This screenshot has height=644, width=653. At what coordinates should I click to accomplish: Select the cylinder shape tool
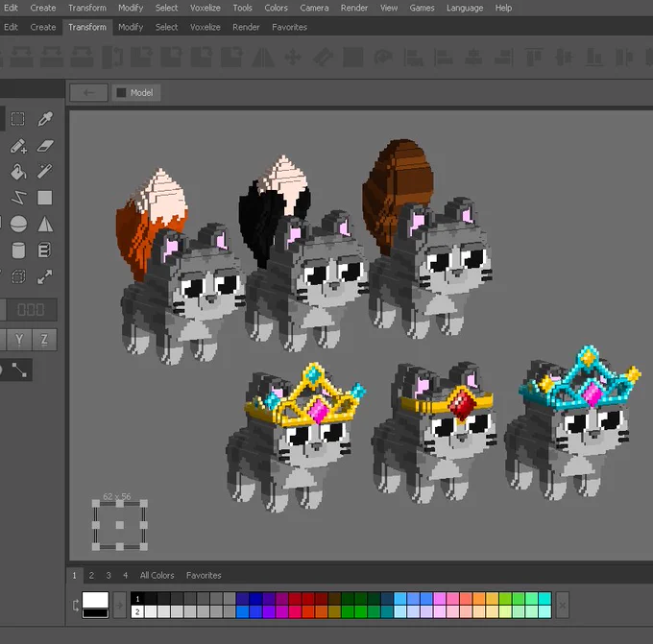(x=18, y=250)
